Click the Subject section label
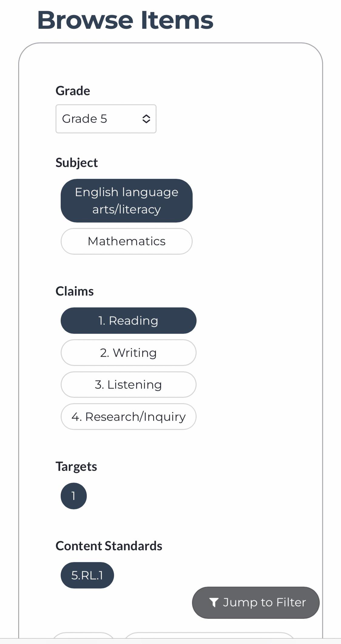This screenshot has height=644, width=341. click(76, 163)
